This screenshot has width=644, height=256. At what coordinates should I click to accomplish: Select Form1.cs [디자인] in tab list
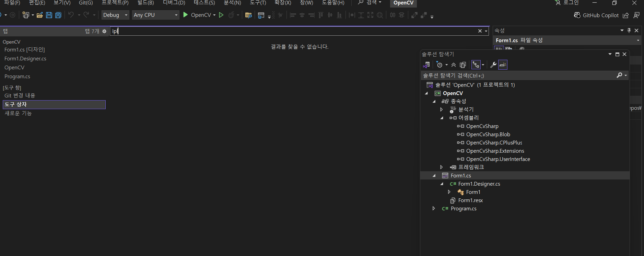(25, 50)
